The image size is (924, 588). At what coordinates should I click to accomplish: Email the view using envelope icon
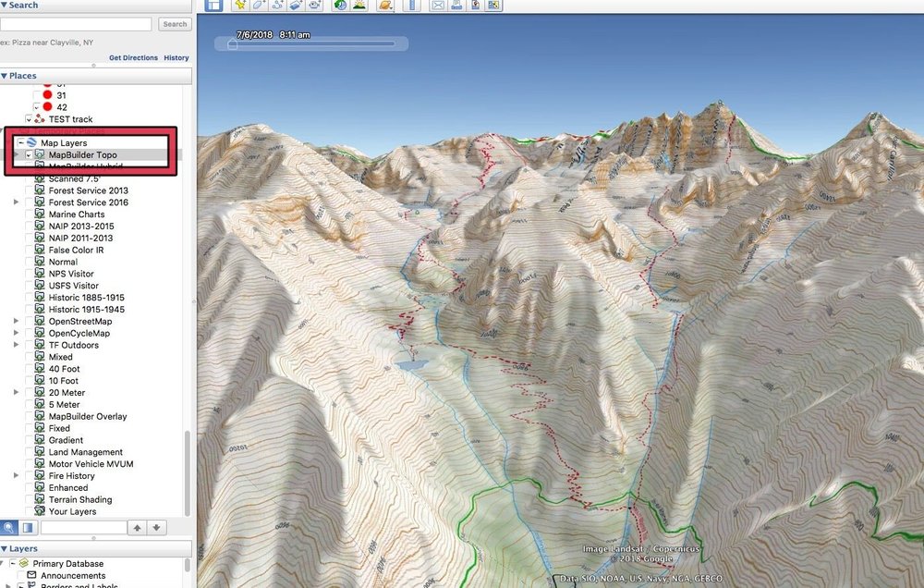[x=438, y=5]
